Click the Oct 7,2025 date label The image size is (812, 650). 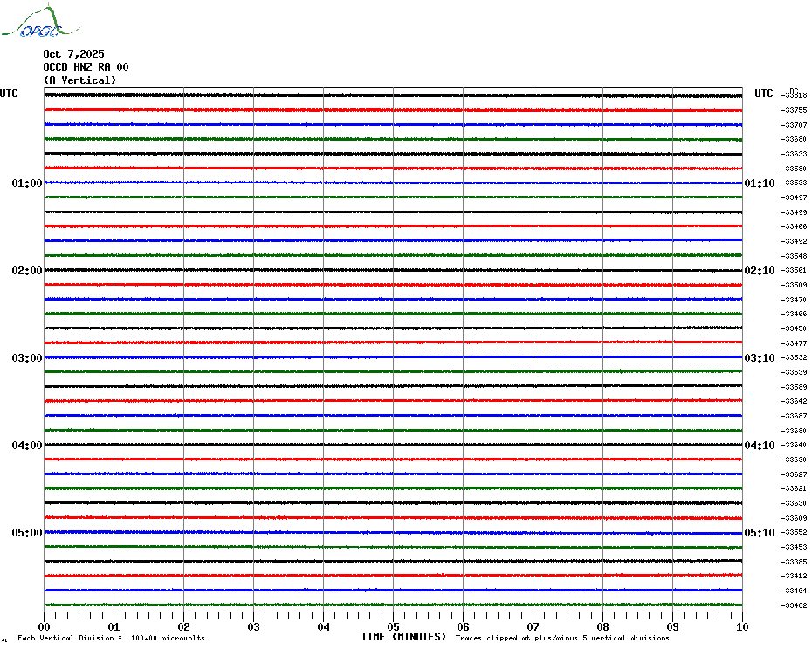(73, 54)
